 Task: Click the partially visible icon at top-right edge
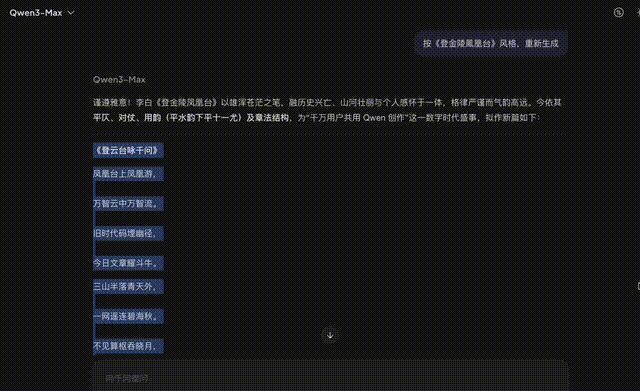pyautogui.click(x=638, y=13)
